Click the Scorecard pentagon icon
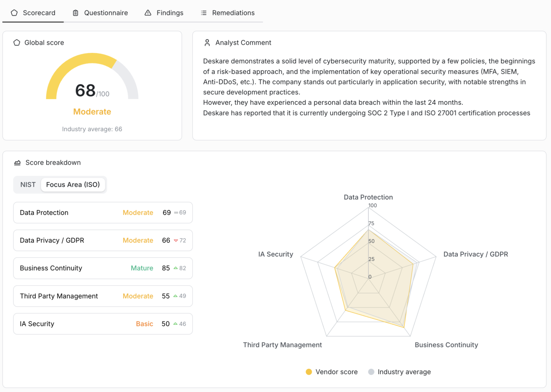This screenshot has height=392, width=551. pyautogui.click(x=14, y=13)
